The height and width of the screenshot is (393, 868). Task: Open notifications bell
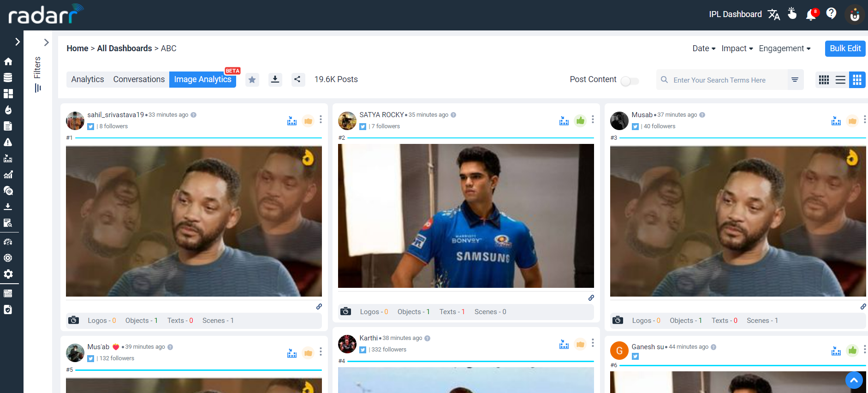(x=811, y=14)
